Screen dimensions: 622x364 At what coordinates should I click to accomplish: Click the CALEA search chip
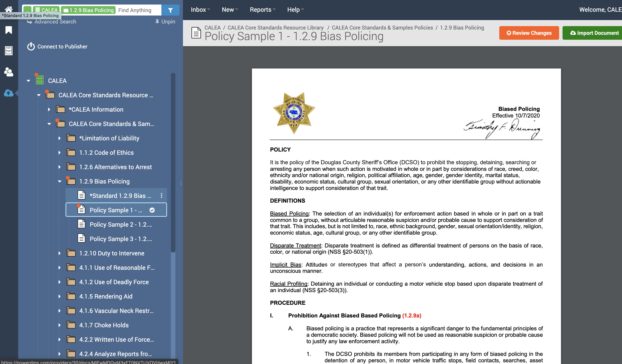(x=46, y=10)
